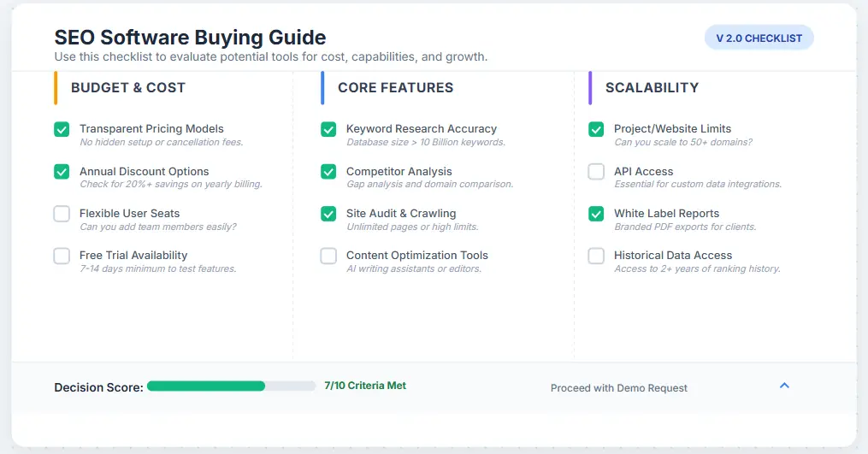The width and height of the screenshot is (868, 454).
Task: Click the CORE FEATURES heading
Action: [395, 87]
